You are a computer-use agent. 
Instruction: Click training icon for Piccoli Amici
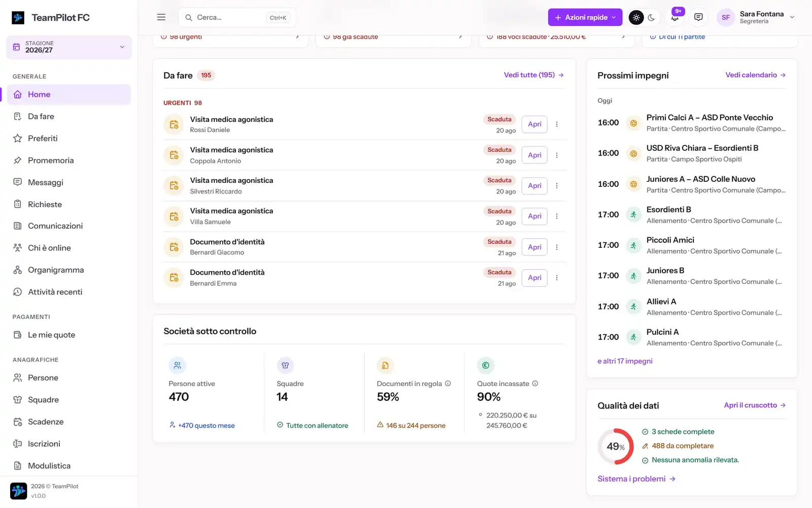(x=633, y=245)
